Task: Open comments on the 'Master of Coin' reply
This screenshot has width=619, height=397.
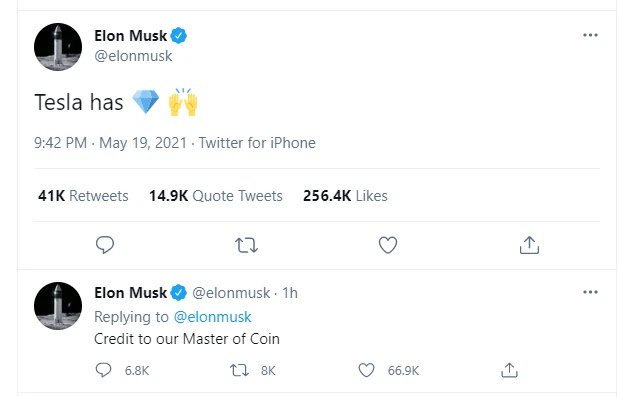Action: click(x=103, y=370)
